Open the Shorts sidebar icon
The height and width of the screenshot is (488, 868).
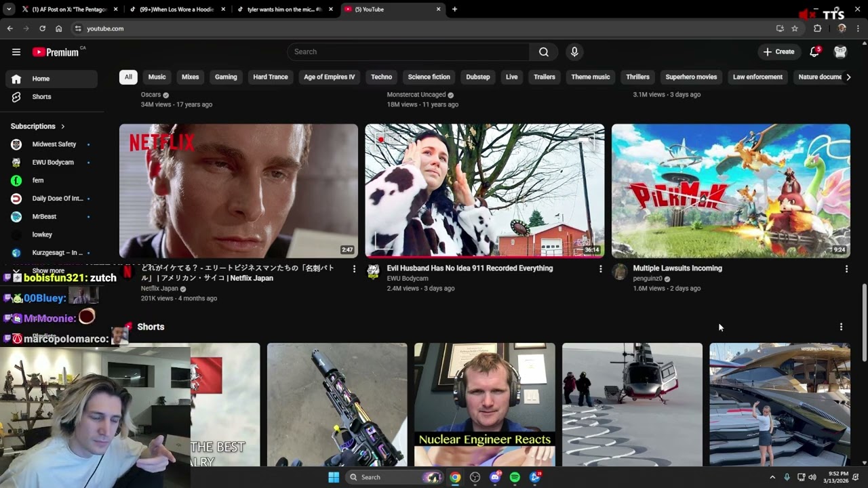click(16, 97)
